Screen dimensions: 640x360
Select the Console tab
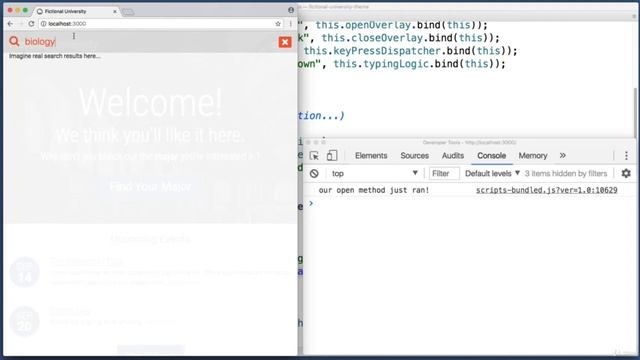point(491,156)
